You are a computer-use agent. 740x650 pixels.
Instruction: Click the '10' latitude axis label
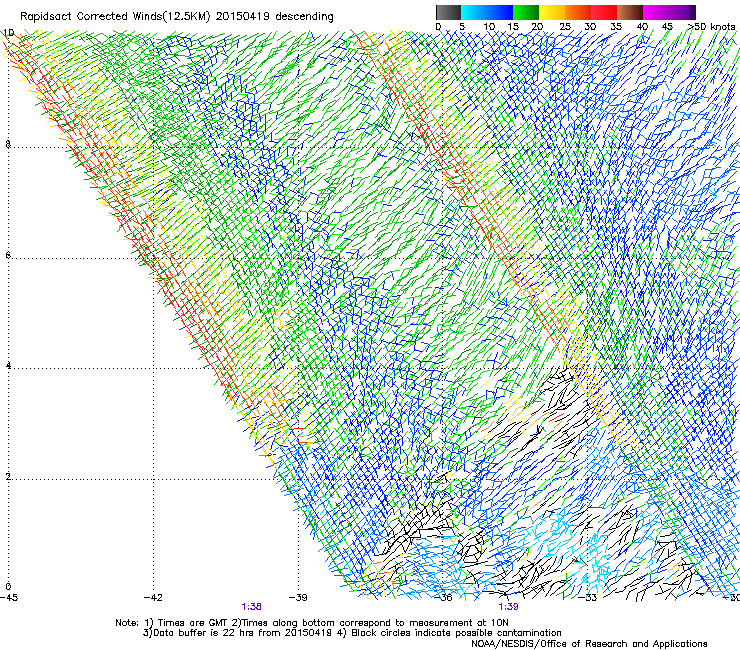[9, 33]
